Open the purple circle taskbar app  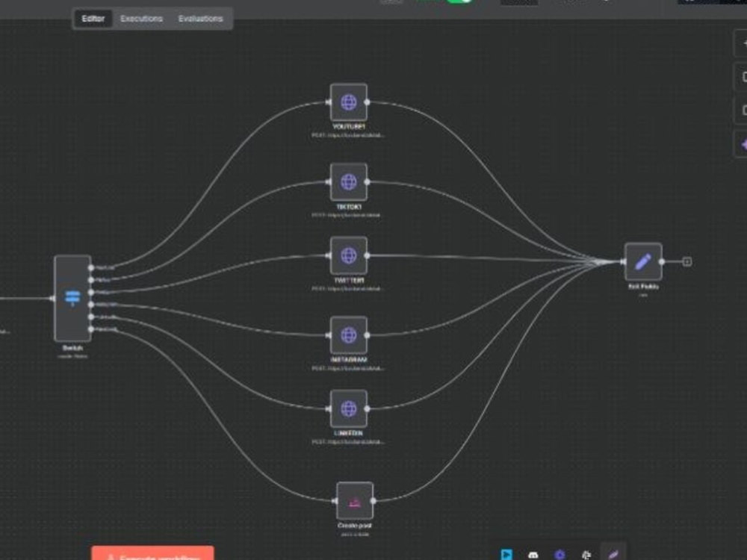tap(560, 555)
